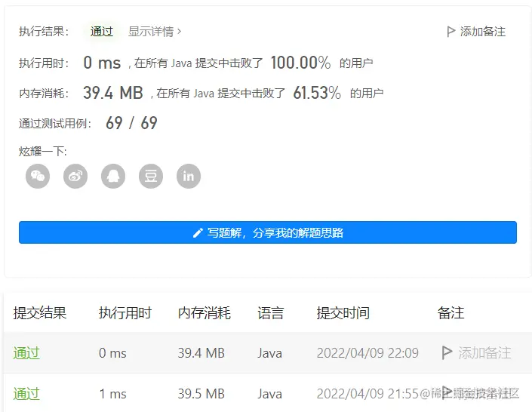Click the 39.4 MB table cell
532x412 pixels.
(201, 353)
